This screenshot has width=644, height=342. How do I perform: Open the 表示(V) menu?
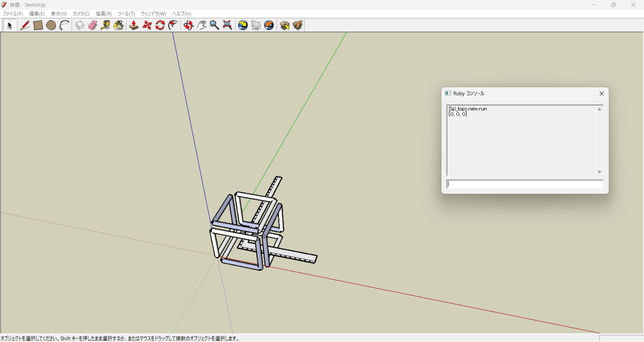pos(59,14)
